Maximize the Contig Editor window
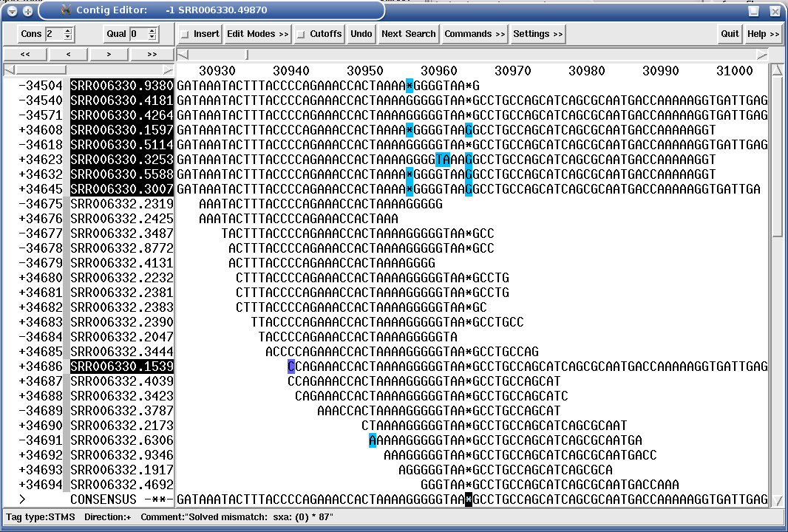Image resolution: width=788 pixels, height=532 pixels. point(753,10)
